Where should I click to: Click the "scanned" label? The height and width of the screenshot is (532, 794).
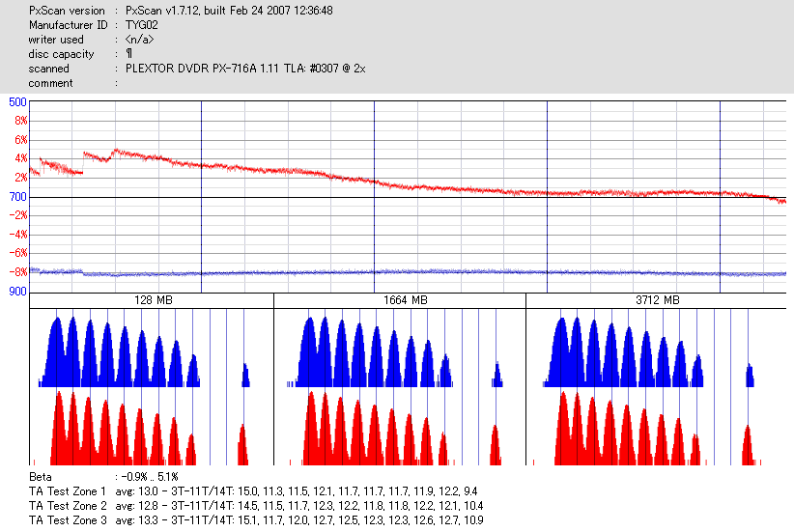pos(48,69)
